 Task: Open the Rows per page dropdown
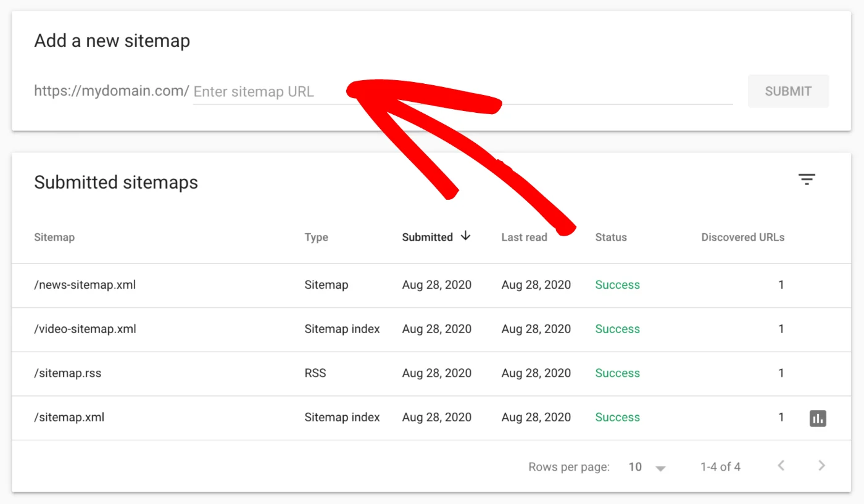pyautogui.click(x=645, y=467)
